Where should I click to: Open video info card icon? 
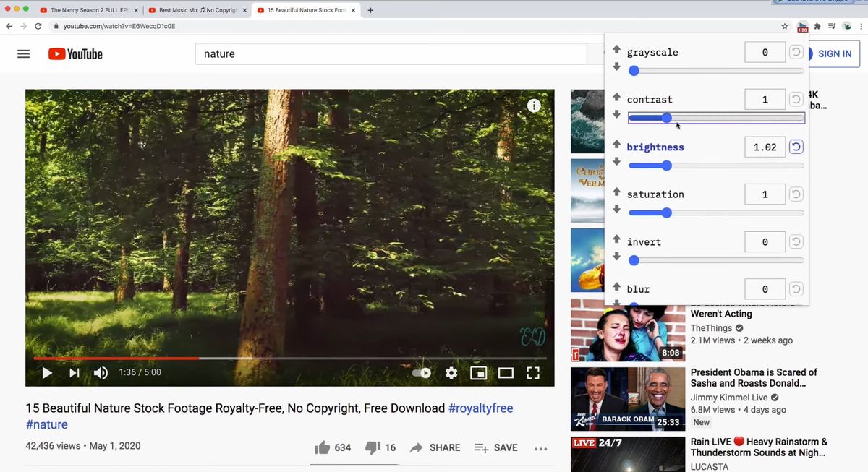coord(534,106)
